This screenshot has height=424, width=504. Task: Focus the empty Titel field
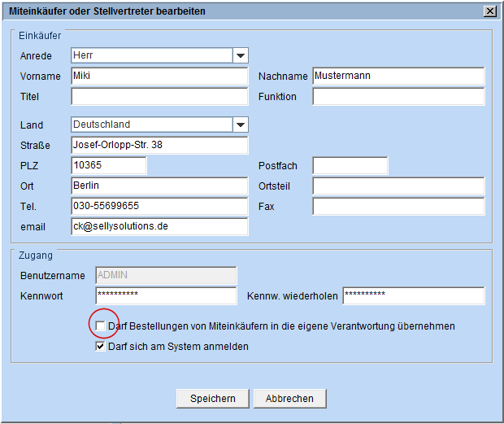(159, 97)
